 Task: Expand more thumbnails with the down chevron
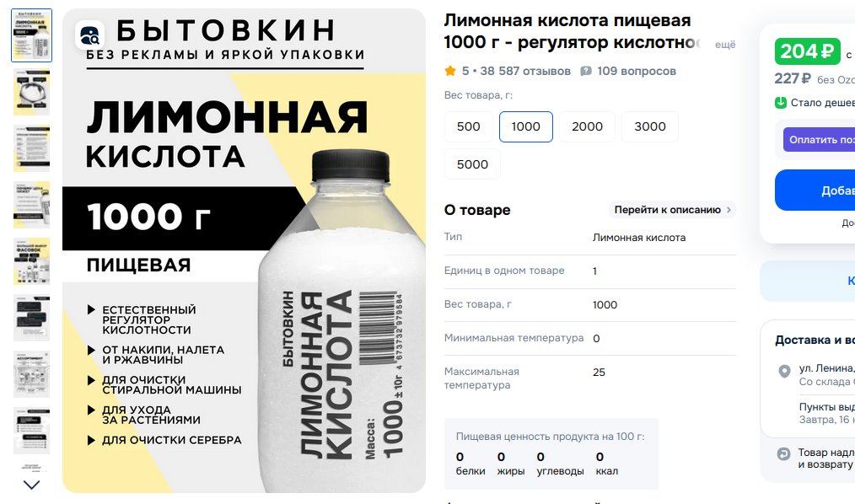point(32,485)
